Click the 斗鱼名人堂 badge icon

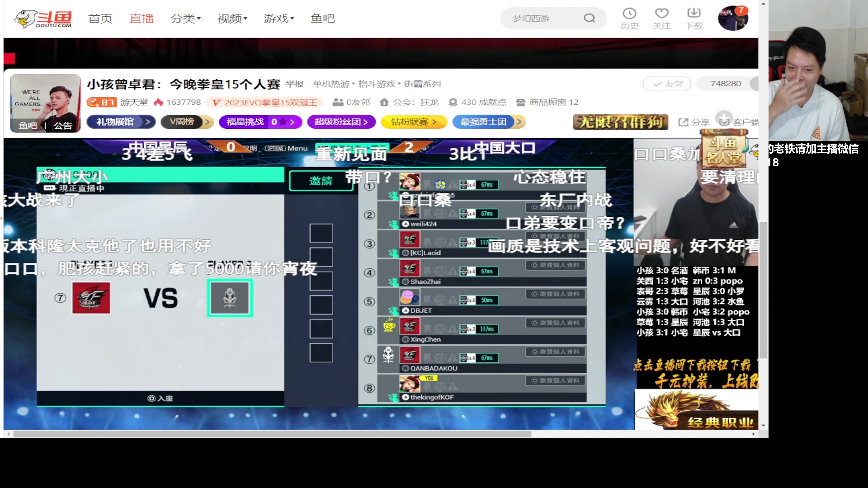pos(724,149)
